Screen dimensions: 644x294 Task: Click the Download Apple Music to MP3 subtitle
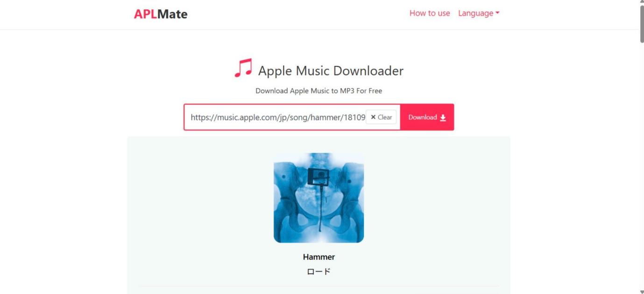[319, 91]
